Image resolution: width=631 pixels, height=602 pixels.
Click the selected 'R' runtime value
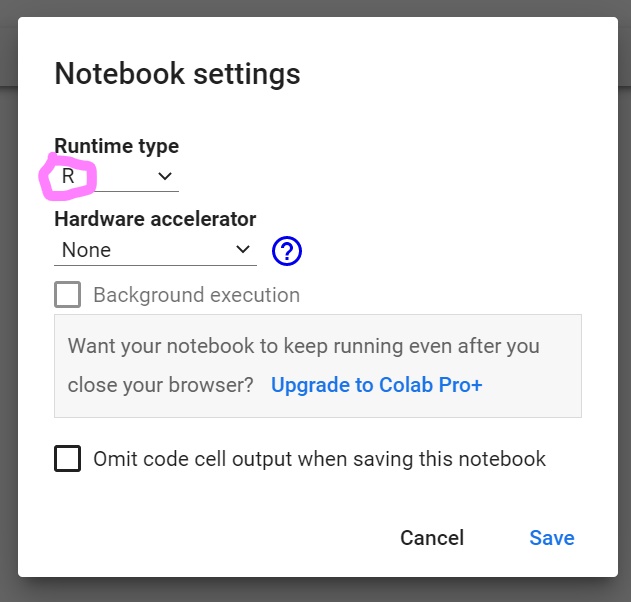pyautogui.click(x=68, y=177)
